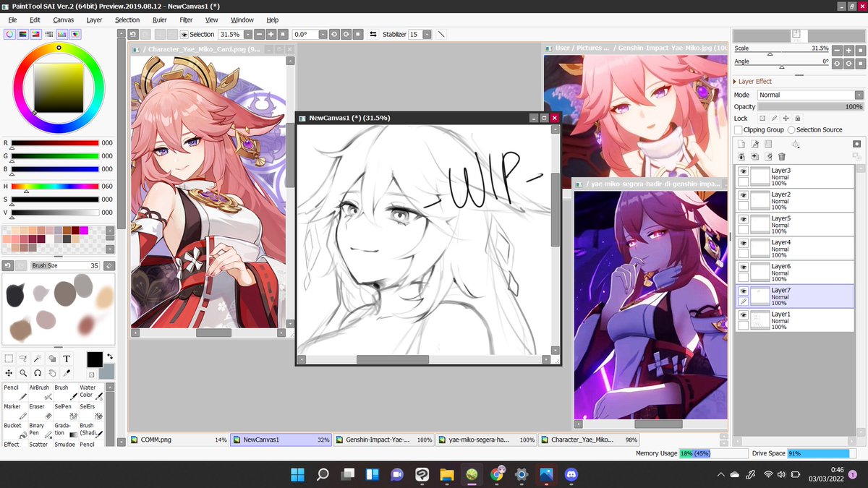Screen dimensions: 868x488
Task: Expand the swatches palette scroll arrow
Action: click(109, 247)
